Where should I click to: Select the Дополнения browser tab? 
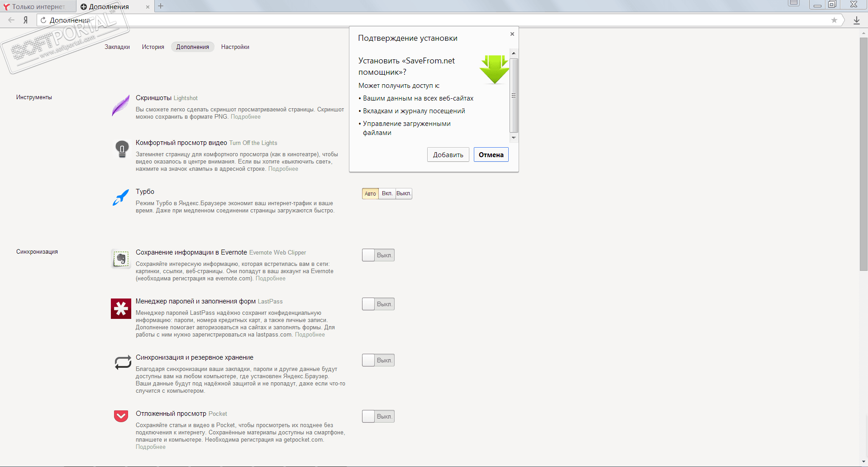pyautogui.click(x=115, y=6)
